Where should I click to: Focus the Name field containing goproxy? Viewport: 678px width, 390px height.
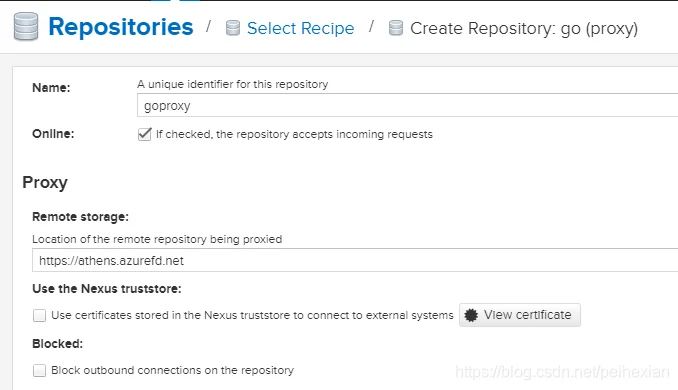(x=407, y=105)
